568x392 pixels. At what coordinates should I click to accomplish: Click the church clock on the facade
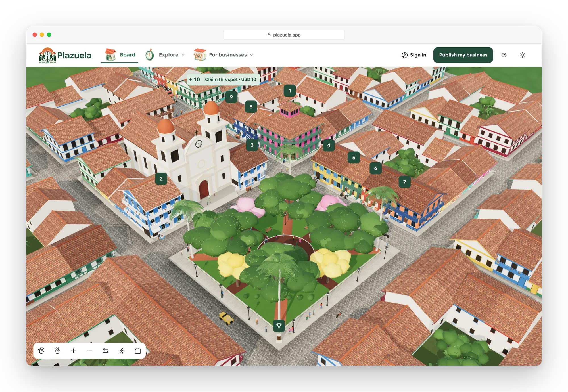click(199, 144)
